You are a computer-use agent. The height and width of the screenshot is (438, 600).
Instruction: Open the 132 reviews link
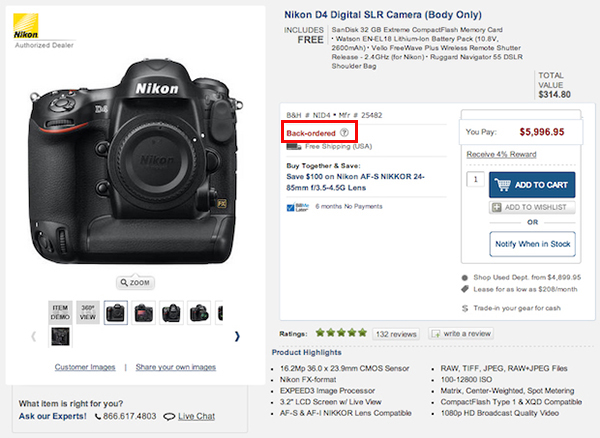tap(396, 334)
